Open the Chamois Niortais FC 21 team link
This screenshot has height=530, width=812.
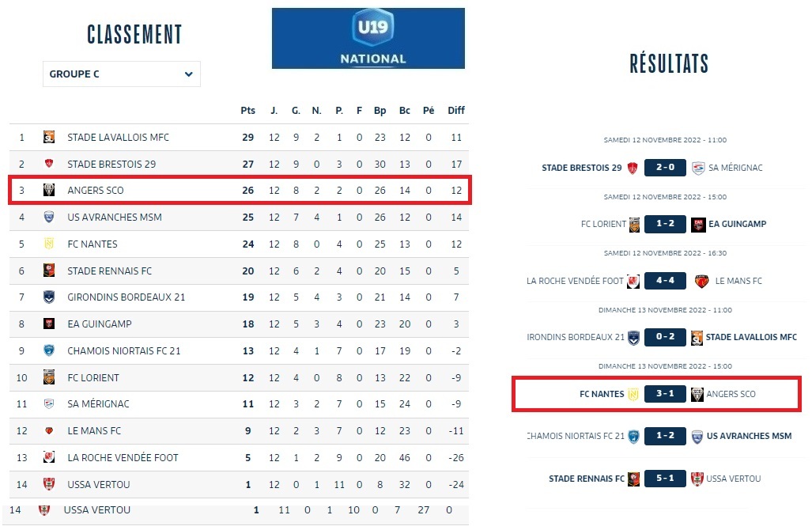[124, 351]
